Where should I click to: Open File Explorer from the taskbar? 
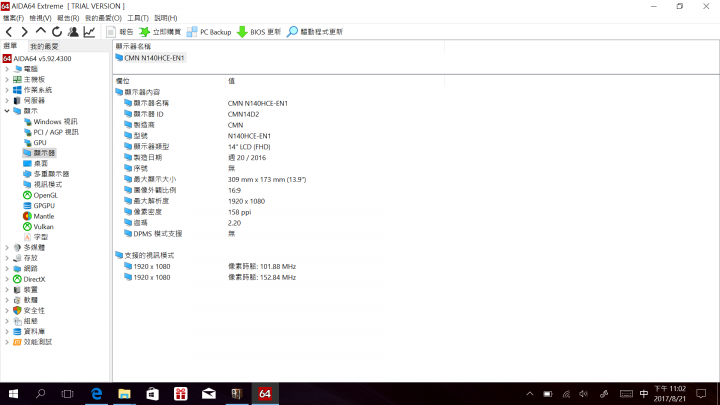pos(124,394)
